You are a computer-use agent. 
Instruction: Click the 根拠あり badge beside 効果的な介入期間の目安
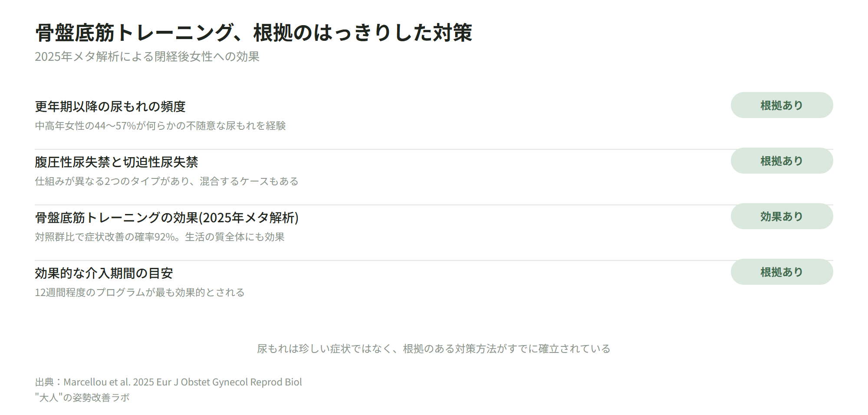point(782,272)
